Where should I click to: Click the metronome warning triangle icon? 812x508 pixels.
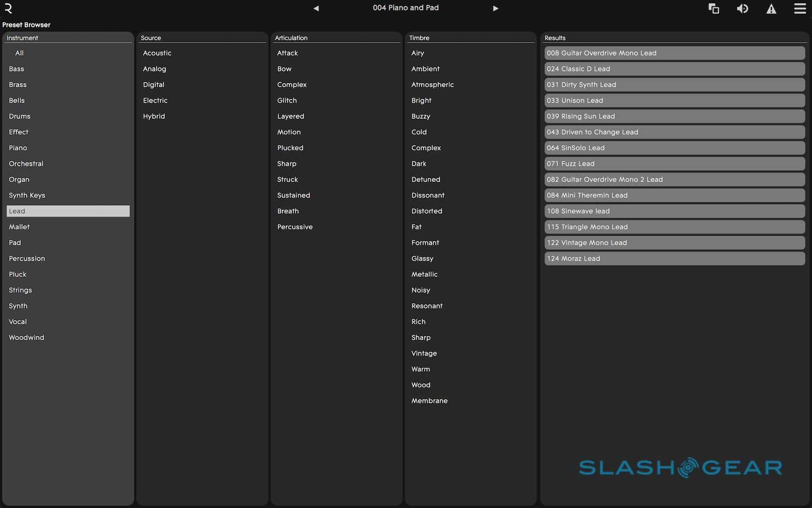click(771, 8)
